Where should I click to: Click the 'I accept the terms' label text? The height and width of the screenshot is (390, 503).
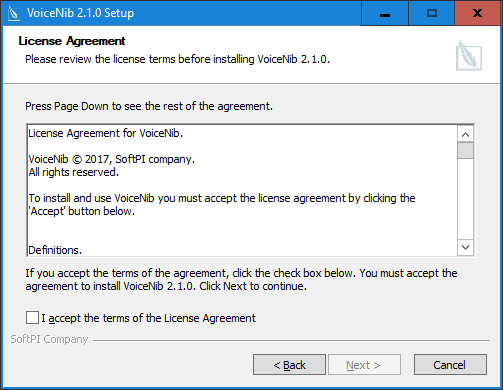pos(149,318)
